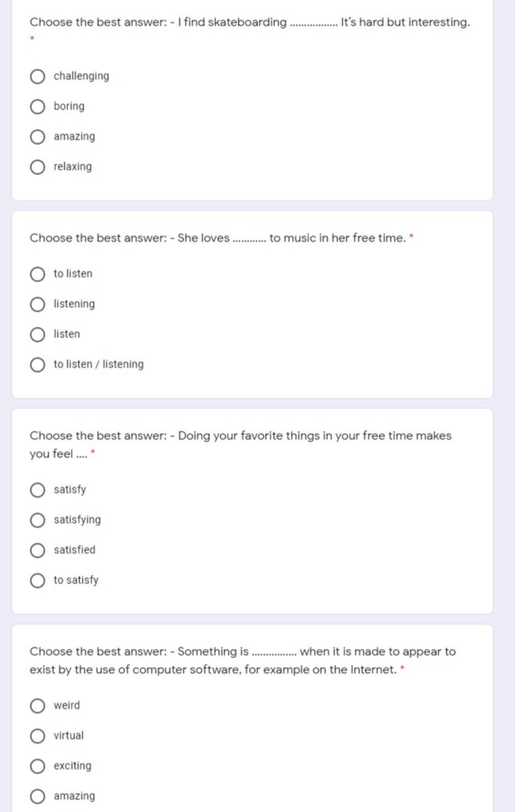Choose 'amazing' for the skateboarding question
The width and height of the screenshot is (515, 812).
[38, 137]
